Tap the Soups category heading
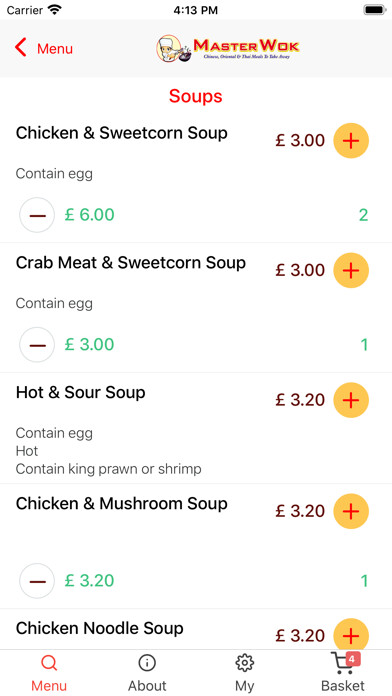 click(x=196, y=96)
